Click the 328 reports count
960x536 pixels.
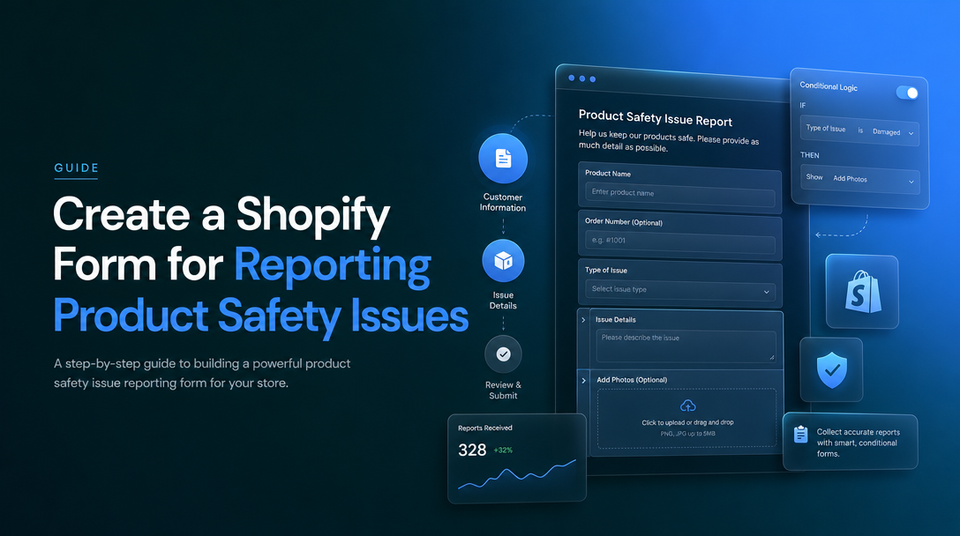472,450
